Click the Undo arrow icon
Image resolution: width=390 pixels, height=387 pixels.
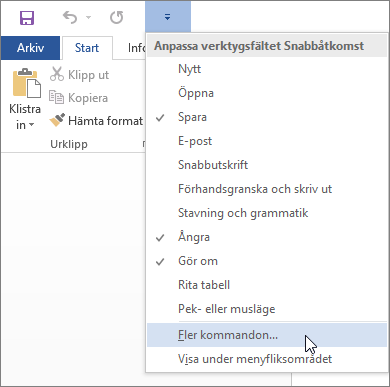click(x=70, y=17)
